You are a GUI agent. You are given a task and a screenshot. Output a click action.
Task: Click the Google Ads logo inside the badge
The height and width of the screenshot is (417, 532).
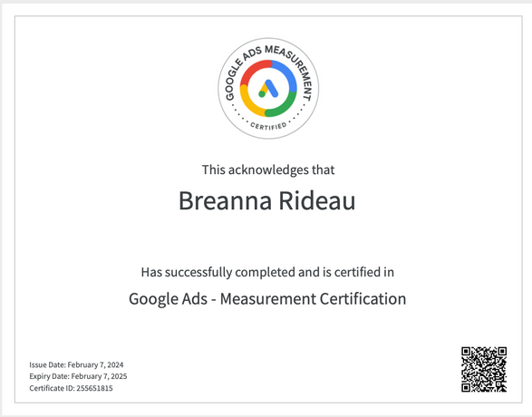point(268,89)
